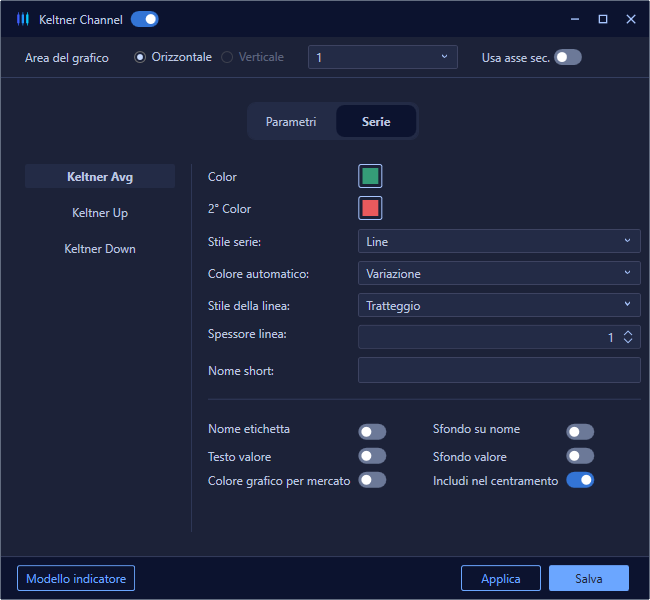Enable the Testo valore toggle
The height and width of the screenshot is (600, 650).
tap(372, 456)
